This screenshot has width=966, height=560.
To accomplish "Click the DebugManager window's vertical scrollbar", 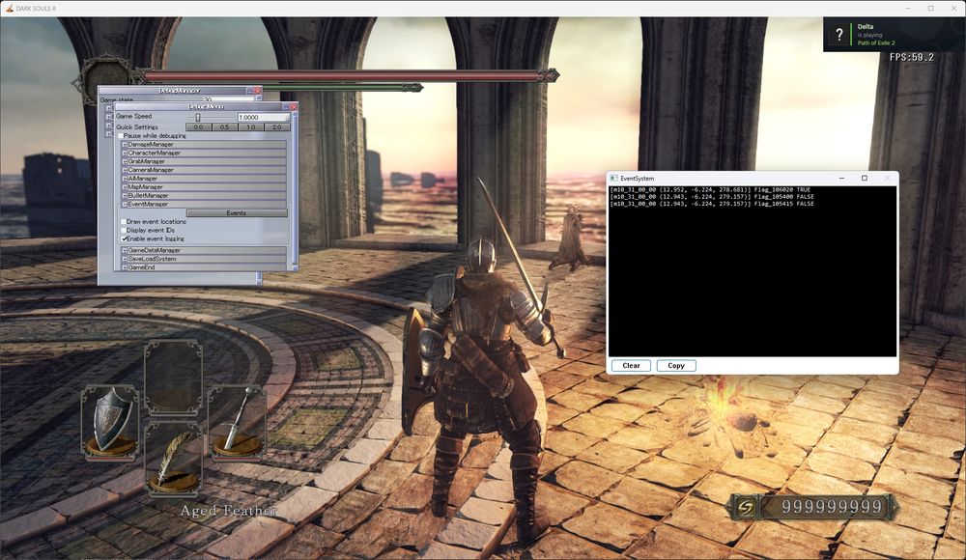I will pyautogui.click(x=259, y=278).
